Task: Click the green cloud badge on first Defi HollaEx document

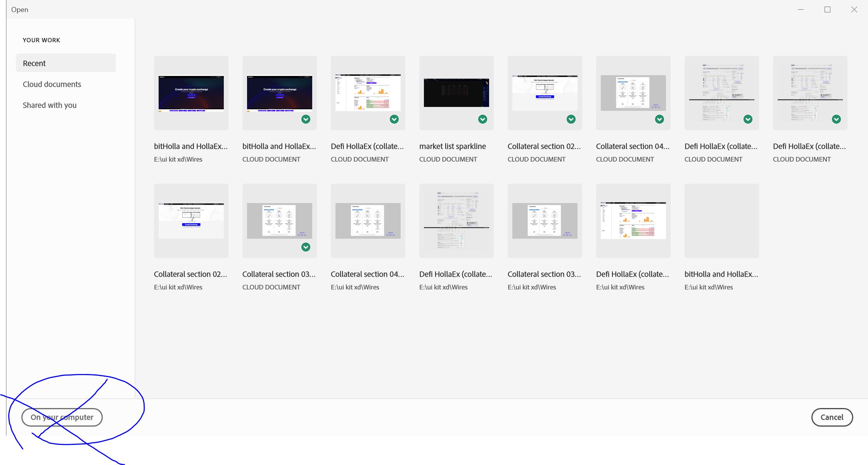Action: pos(394,119)
